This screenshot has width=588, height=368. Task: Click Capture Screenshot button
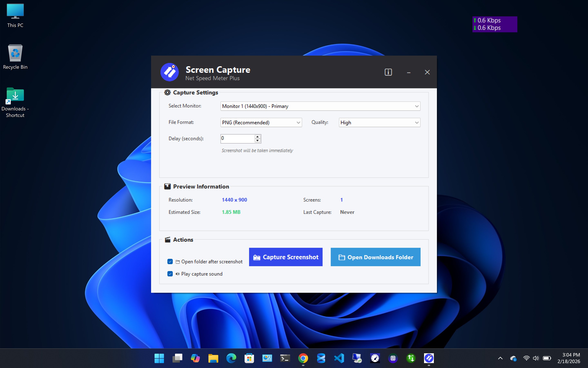[x=286, y=257]
